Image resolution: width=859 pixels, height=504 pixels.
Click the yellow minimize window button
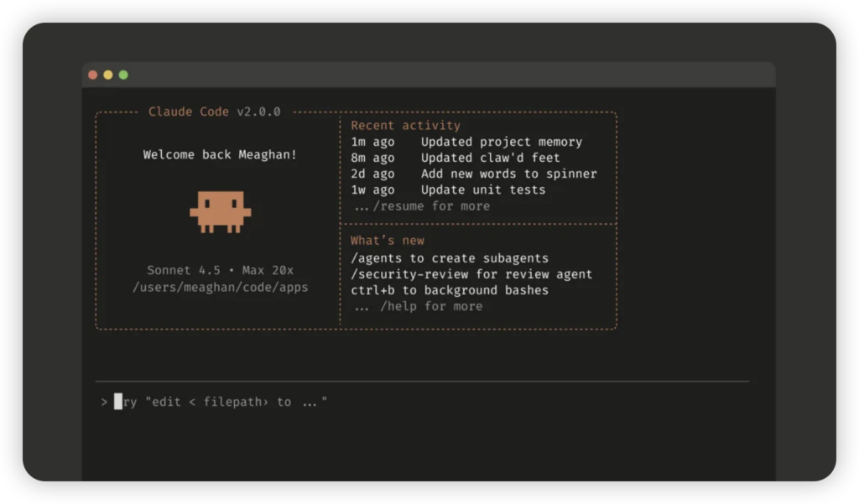[108, 75]
